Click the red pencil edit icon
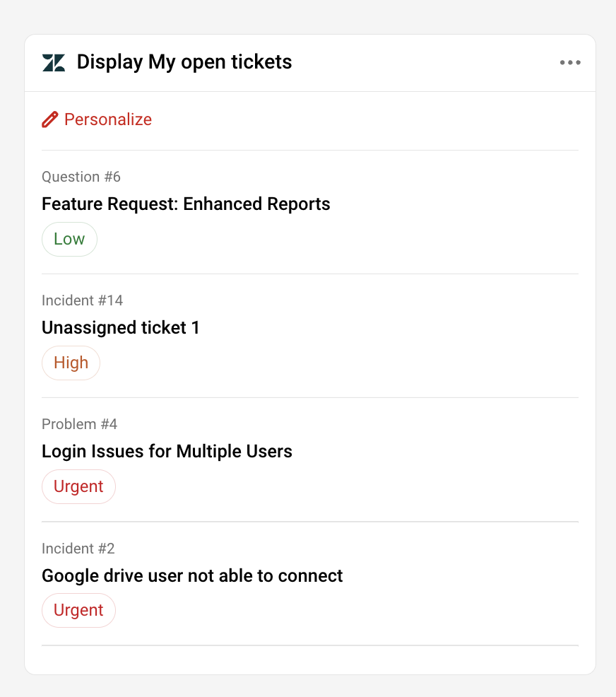The width and height of the screenshot is (616, 697). pyautogui.click(x=49, y=119)
